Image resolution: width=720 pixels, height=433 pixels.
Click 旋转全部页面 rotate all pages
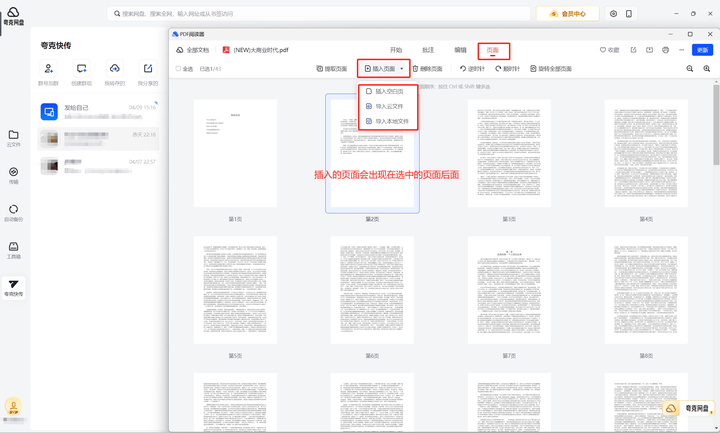(x=551, y=69)
